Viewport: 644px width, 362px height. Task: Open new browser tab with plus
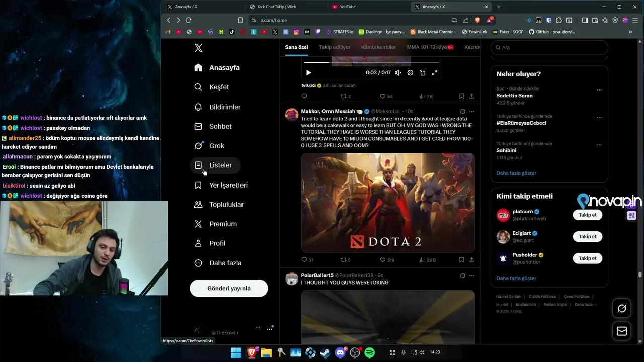coord(499,7)
